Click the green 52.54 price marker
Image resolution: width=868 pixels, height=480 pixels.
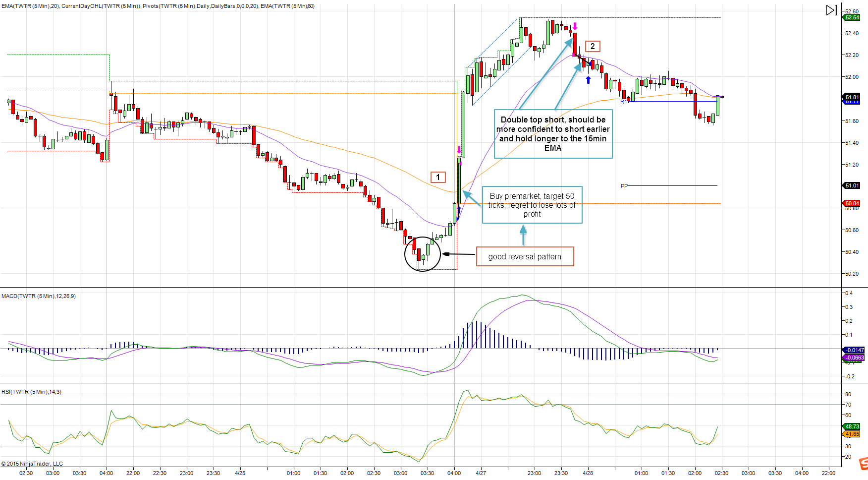pos(852,17)
